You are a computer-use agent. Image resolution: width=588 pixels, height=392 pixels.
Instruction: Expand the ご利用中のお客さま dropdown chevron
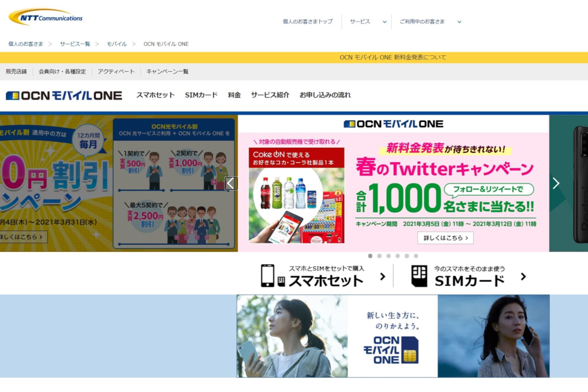click(459, 22)
